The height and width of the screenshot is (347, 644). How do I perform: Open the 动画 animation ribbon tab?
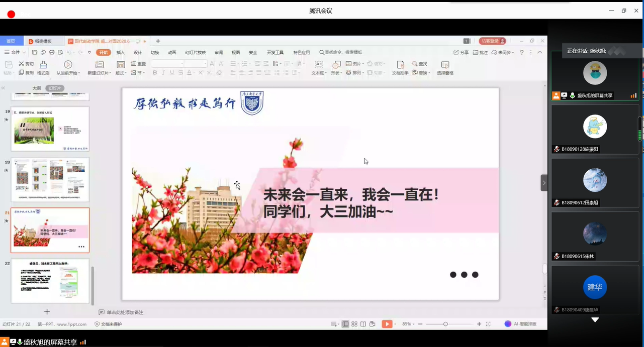[172, 52]
